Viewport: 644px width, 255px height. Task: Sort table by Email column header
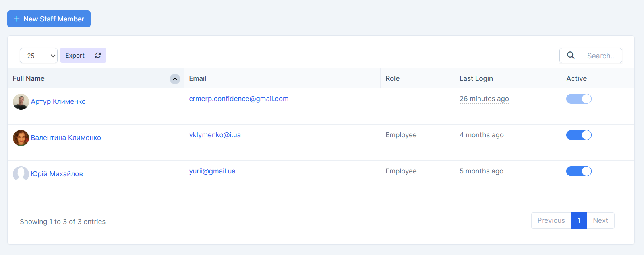pyautogui.click(x=198, y=78)
